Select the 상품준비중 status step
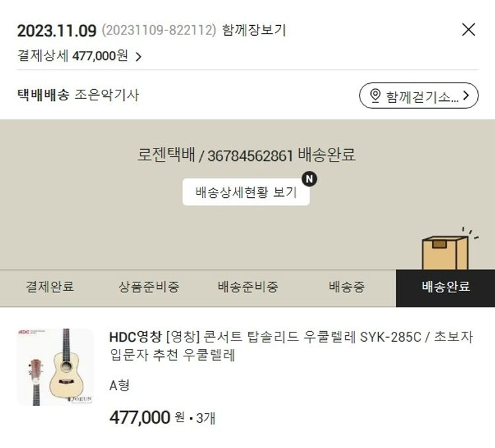Viewport: 495px width, 448px height. 148,288
